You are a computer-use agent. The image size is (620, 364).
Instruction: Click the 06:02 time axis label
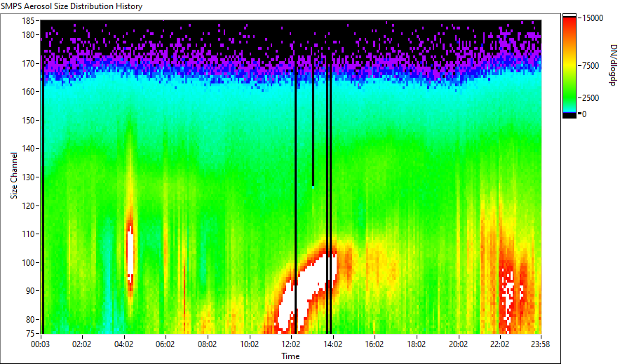point(166,344)
